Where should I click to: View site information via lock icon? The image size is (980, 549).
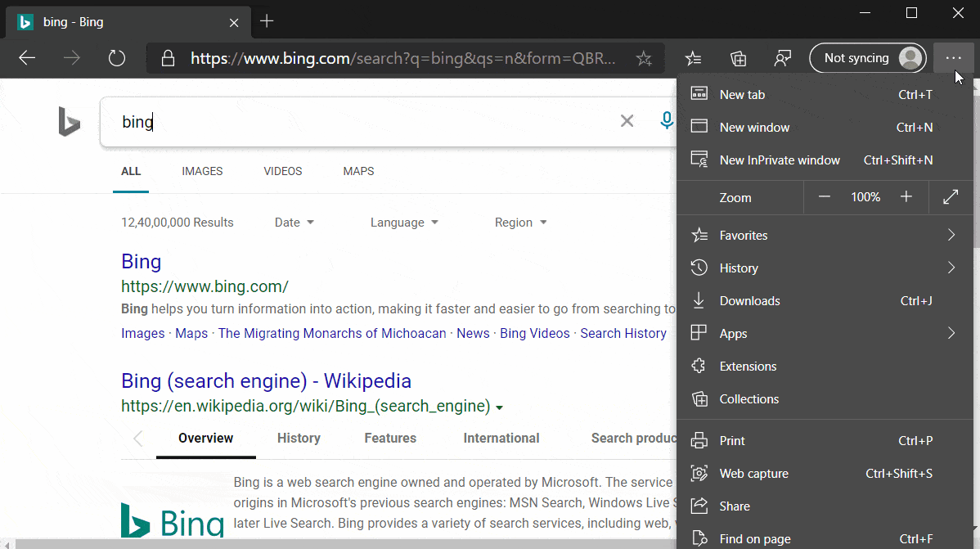(x=168, y=58)
